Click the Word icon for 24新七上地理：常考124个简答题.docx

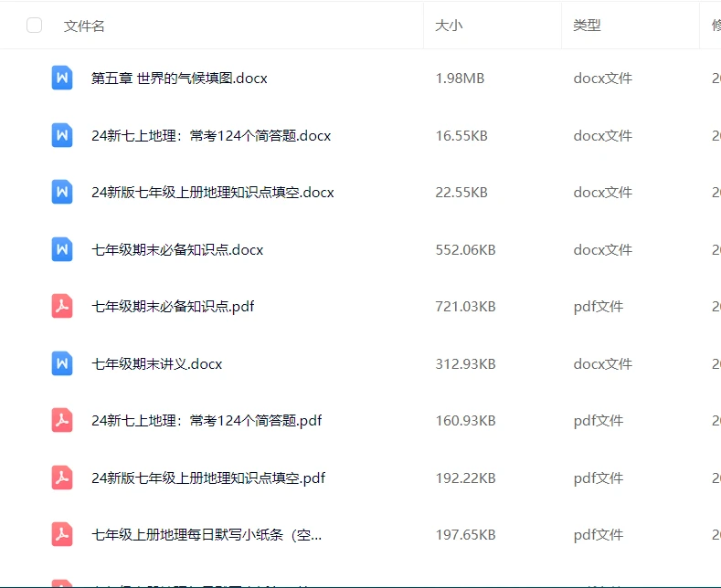[x=62, y=135]
